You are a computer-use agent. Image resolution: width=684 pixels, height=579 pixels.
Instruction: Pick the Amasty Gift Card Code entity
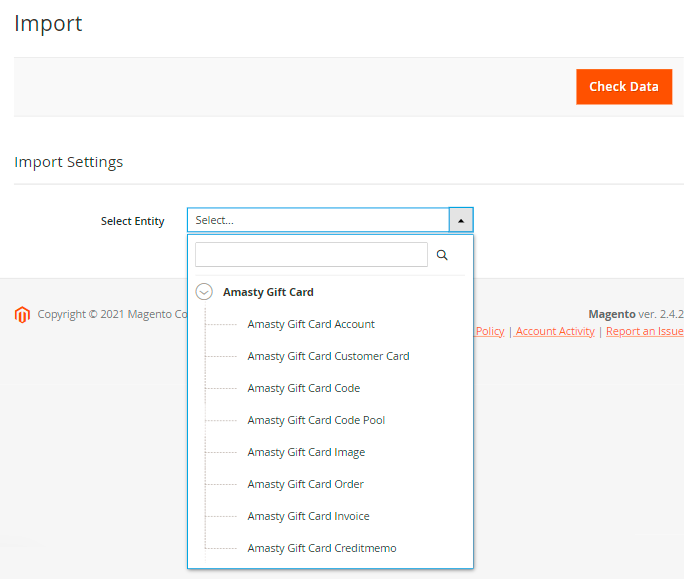click(303, 388)
